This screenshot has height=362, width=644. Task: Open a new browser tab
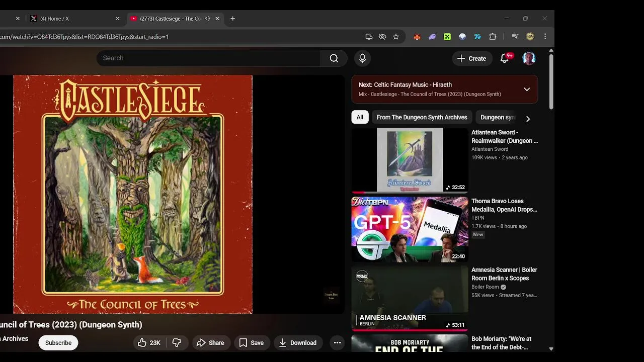[232, 19]
